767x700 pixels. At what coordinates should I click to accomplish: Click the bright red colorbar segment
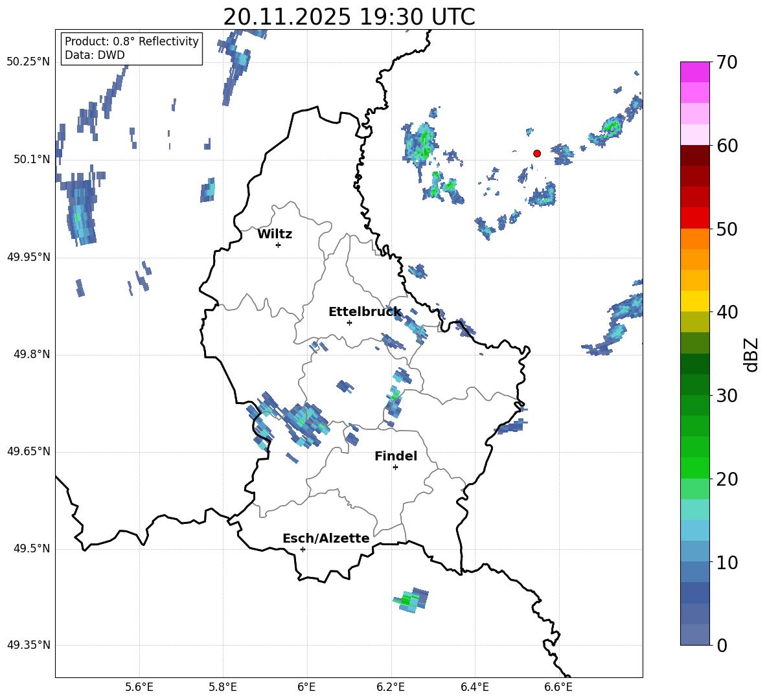(694, 218)
